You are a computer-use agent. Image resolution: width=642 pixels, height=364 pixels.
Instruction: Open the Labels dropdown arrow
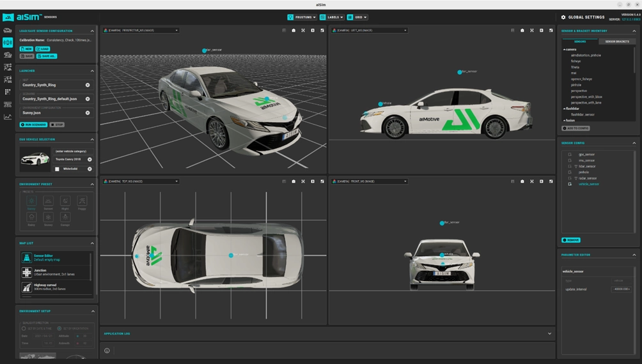(x=341, y=17)
